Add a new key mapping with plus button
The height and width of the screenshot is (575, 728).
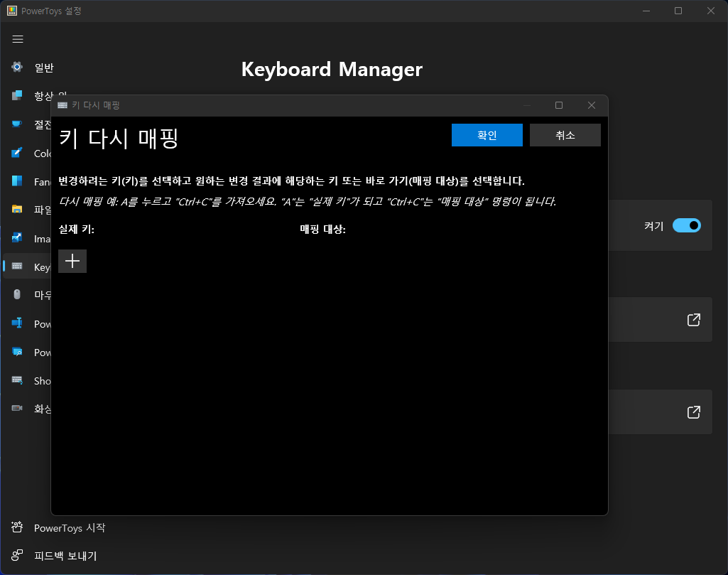tap(72, 261)
